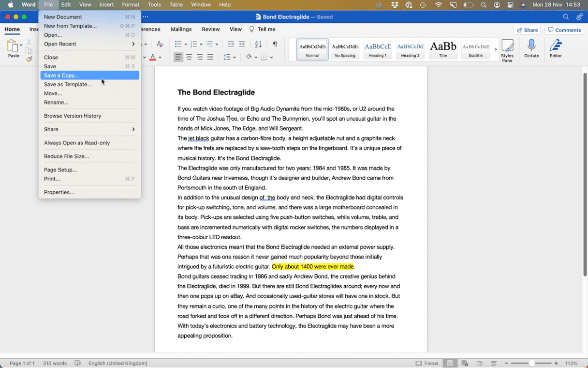Click the Sort A-Z icon

pos(258,44)
